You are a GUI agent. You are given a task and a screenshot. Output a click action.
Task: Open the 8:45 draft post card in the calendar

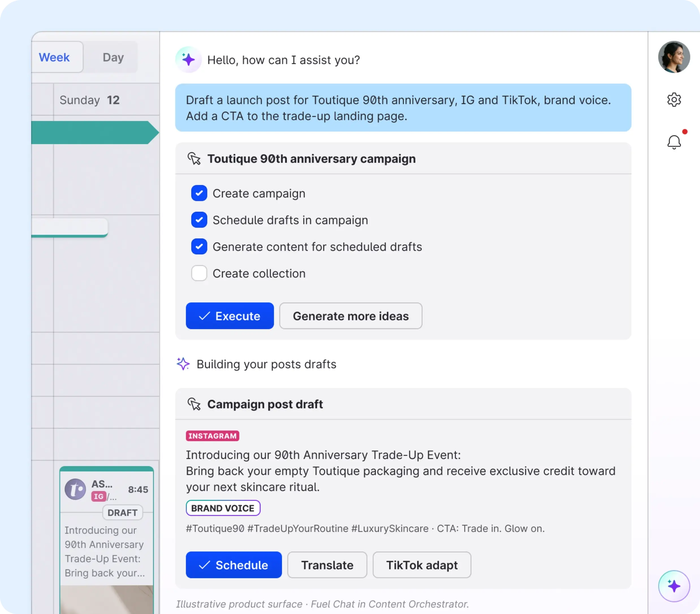tap(107, 540)
